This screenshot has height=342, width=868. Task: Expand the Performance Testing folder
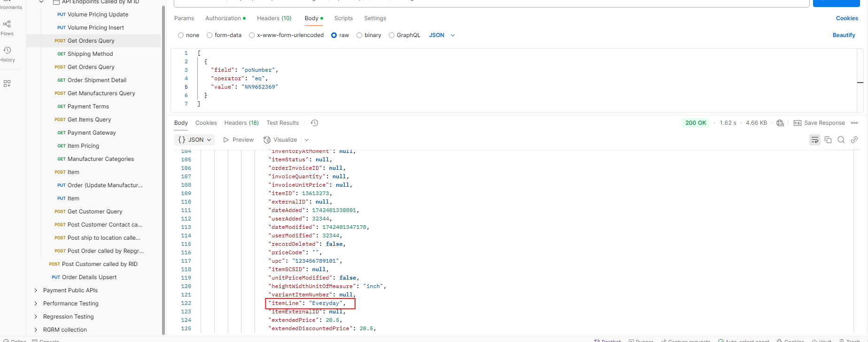pos(36,304)
